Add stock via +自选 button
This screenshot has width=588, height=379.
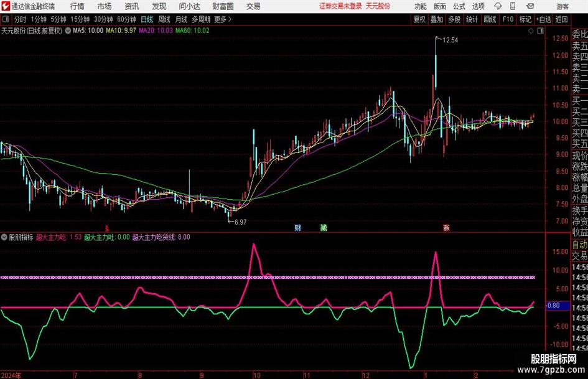click(x=544, y=19)
